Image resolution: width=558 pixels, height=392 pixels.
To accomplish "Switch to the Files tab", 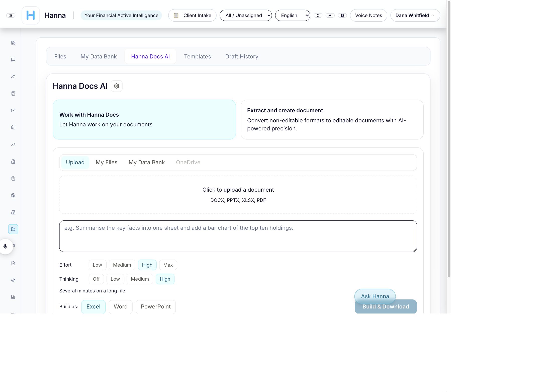I will click(x=60, y=56).
